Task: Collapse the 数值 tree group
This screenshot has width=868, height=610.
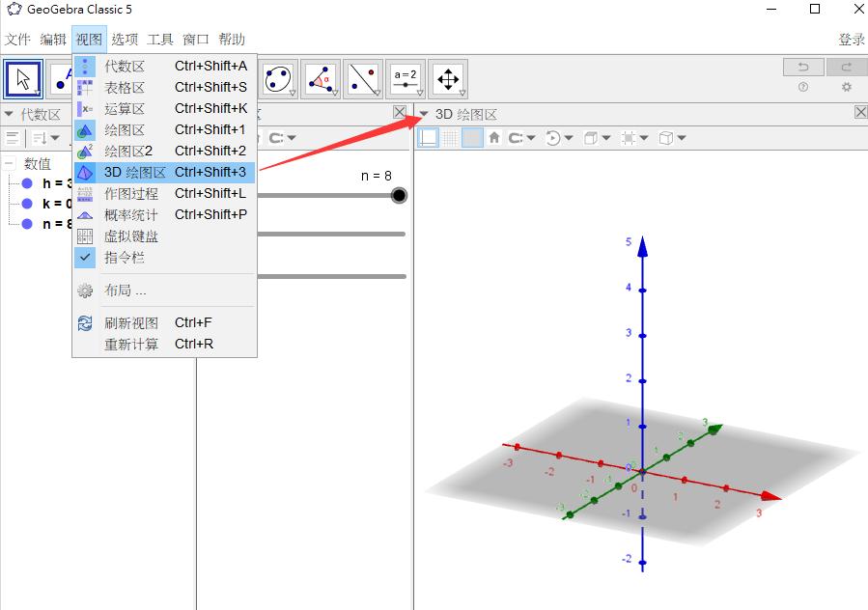Action: pyautogui.click(x=9, y=164)
